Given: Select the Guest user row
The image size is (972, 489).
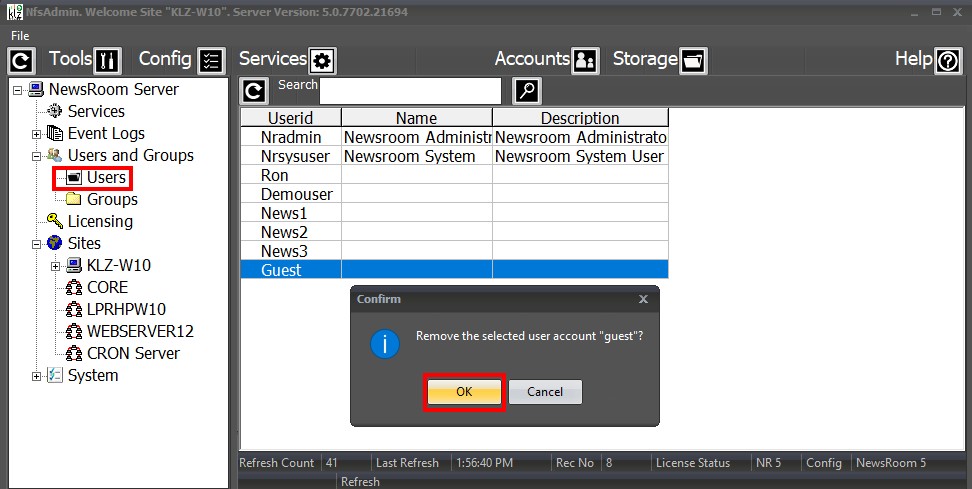Looking at the screenshot, I should point(454,270).
